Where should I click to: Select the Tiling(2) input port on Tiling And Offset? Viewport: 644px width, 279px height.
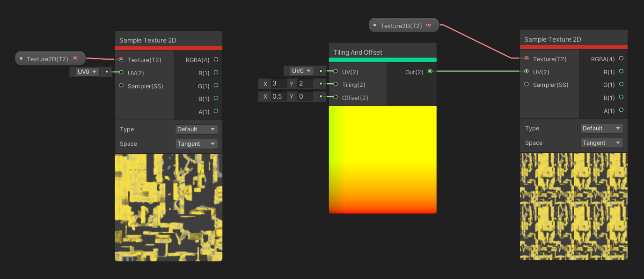click(335, 85)
